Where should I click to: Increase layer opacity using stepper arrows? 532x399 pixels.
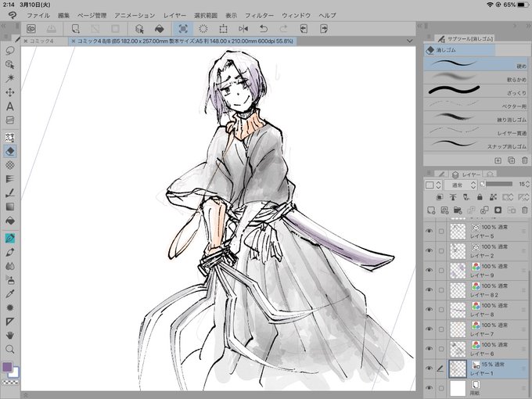(x=527, y=182)
